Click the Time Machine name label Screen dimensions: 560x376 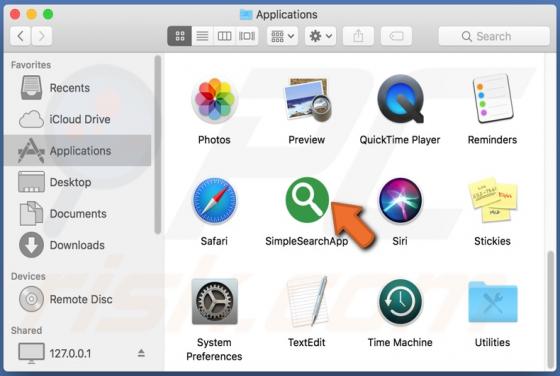pos(400,342)
